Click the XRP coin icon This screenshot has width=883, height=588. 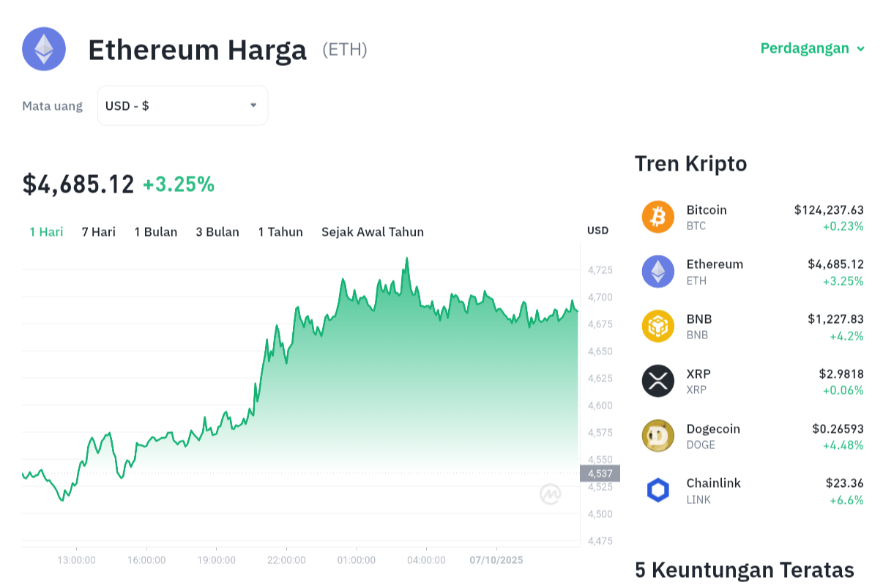[x=657, y=381]
